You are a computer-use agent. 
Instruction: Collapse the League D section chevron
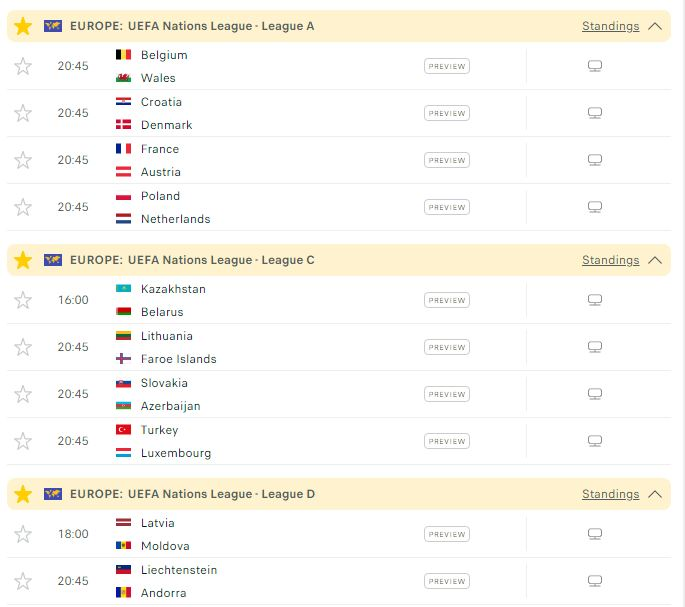click(x=655, y=494)
